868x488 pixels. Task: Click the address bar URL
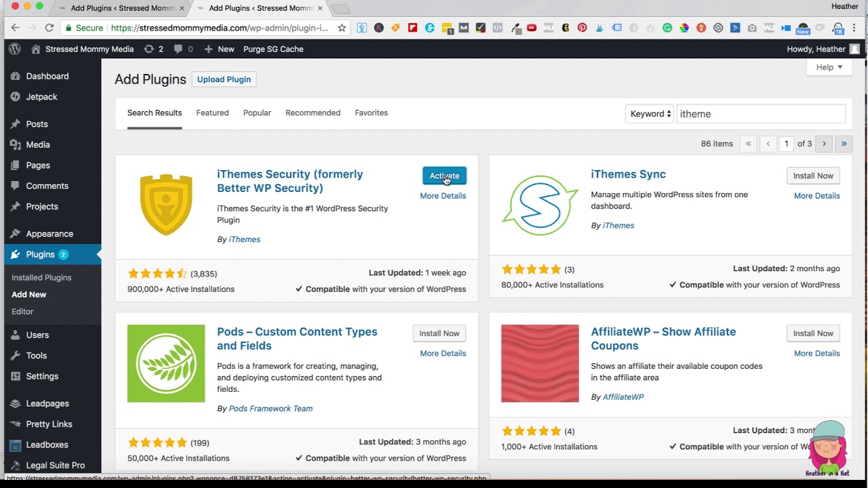(x=220, y=28)
